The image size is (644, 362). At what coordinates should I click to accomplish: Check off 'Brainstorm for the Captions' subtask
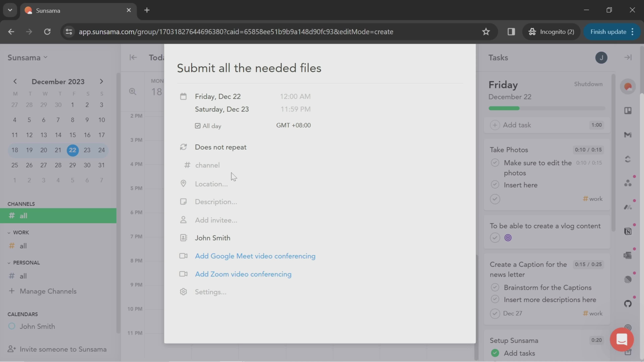(x=495, y=287)
